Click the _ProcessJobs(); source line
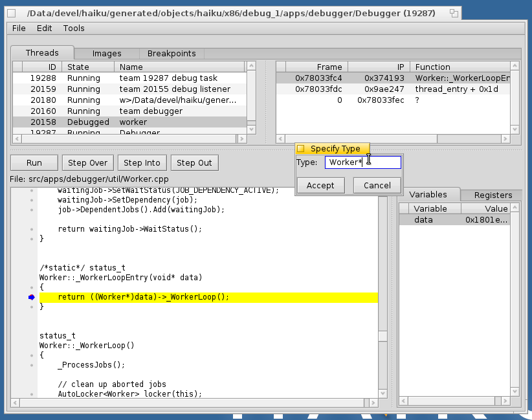532x420 pixels. pyautogui.click(x=91, y=365)
